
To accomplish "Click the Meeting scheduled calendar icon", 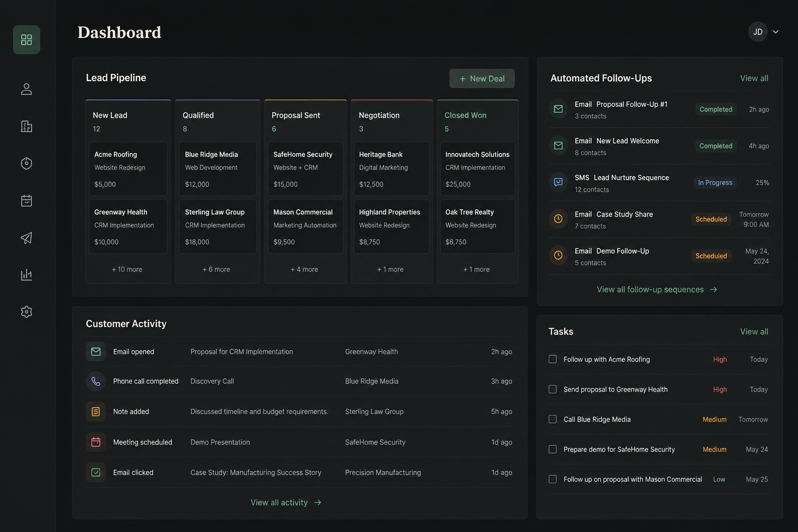I will [96, 442].
